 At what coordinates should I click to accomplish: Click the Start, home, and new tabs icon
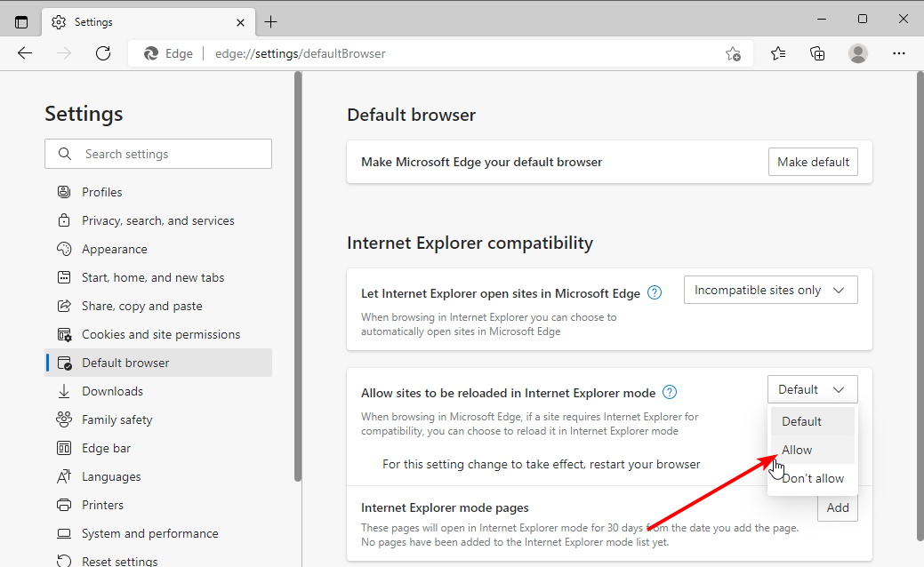point(64,277)
